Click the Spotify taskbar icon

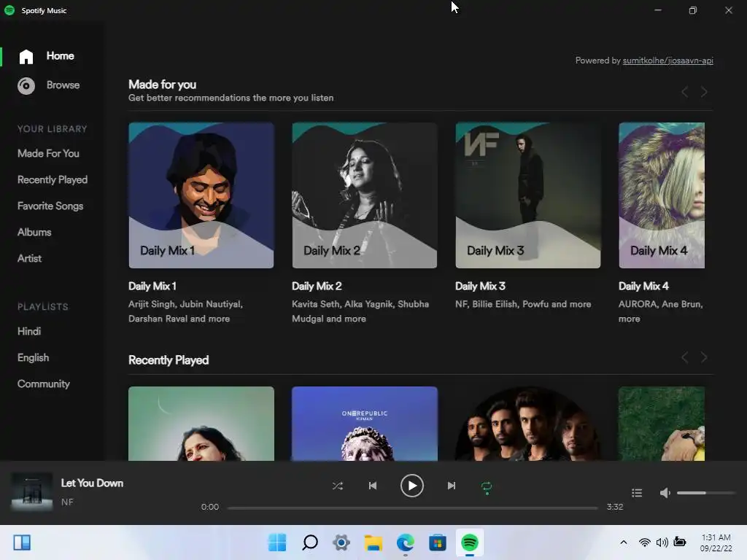click(x=470, y=542)
